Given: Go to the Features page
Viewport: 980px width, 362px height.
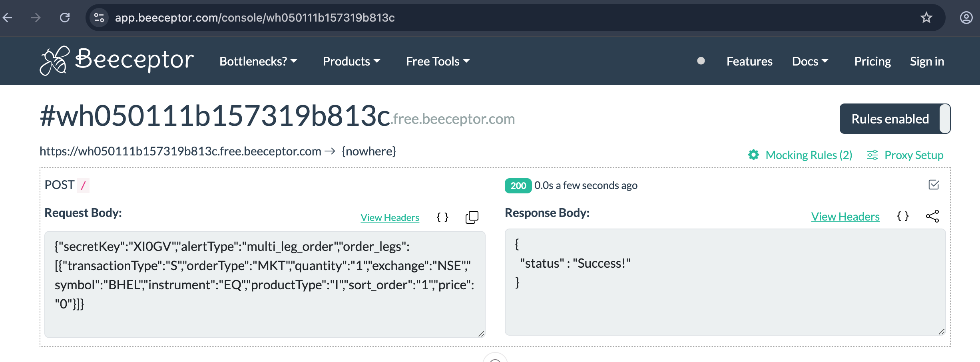Looking at the screenshot, I should [x=749, y=61].
